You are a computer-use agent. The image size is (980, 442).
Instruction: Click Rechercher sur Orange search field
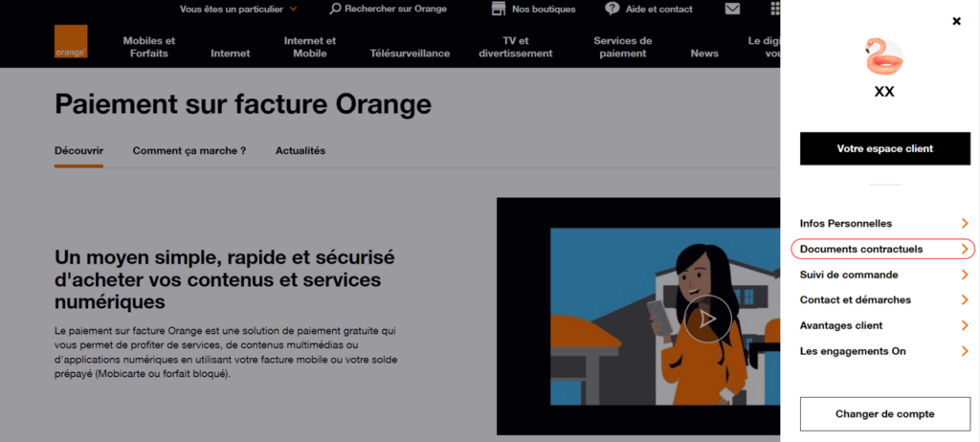pos(395,9)
